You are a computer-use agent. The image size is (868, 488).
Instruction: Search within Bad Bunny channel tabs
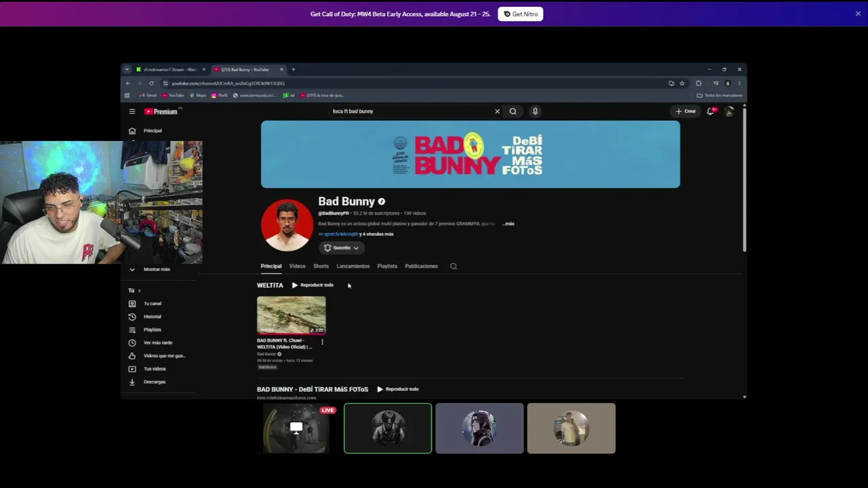coord(454,266)
